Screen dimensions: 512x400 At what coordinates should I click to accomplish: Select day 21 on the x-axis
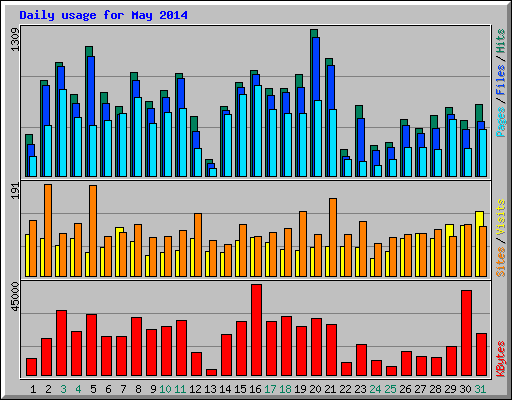pyautogui.click(x=330, y=389)
